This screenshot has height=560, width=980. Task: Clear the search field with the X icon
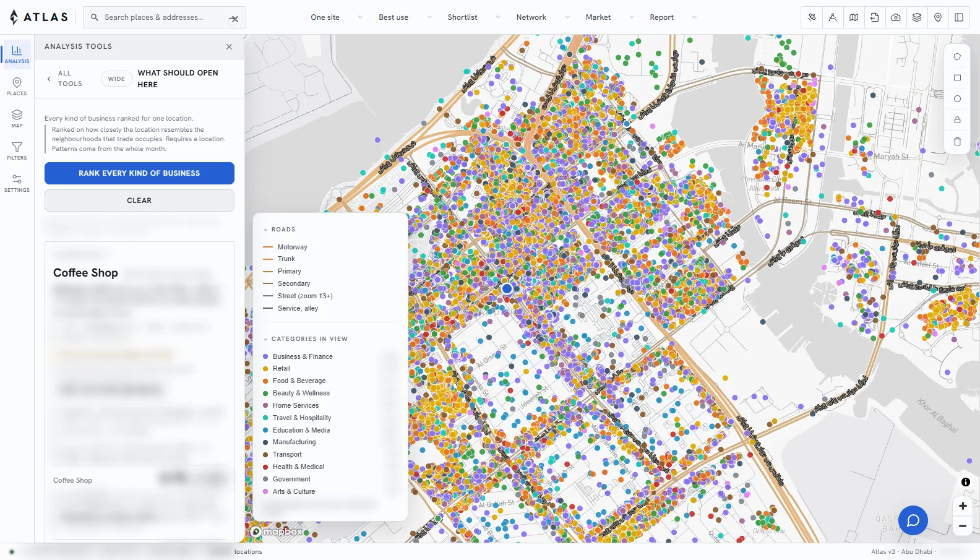pos(234,19)
